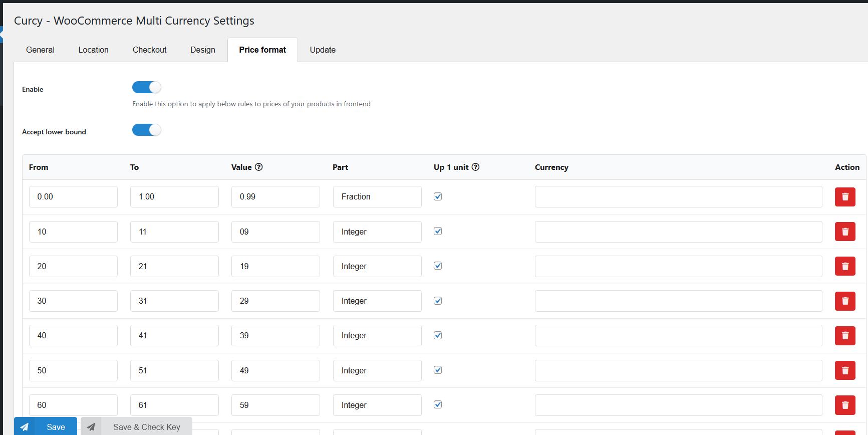Uncheck Up 1 unit for the 20 row

tap(438, 266)
